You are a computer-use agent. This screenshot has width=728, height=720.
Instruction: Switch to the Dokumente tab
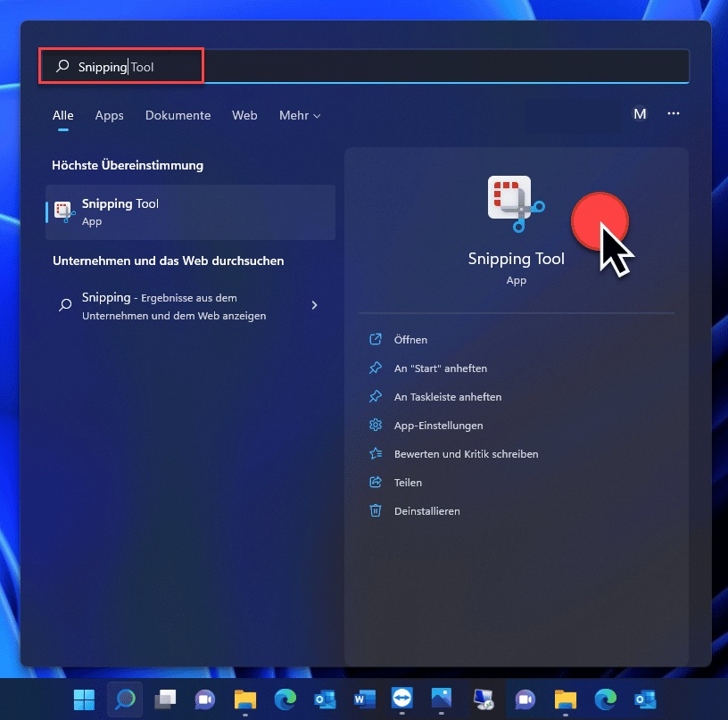[178, 115]
